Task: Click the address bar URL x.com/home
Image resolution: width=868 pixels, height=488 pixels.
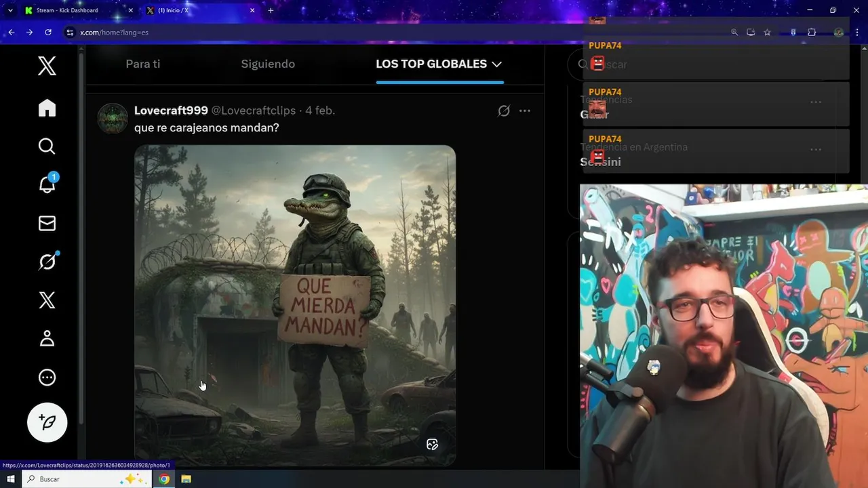Action: pyautogui.click(x=114, y=32)
